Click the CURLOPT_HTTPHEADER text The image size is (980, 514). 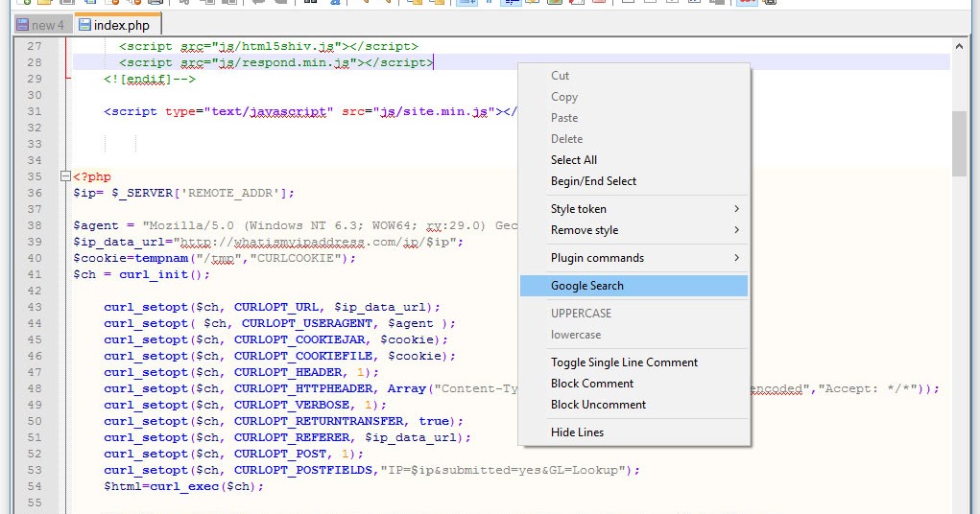pyautogui.click(x=303, y=388)
